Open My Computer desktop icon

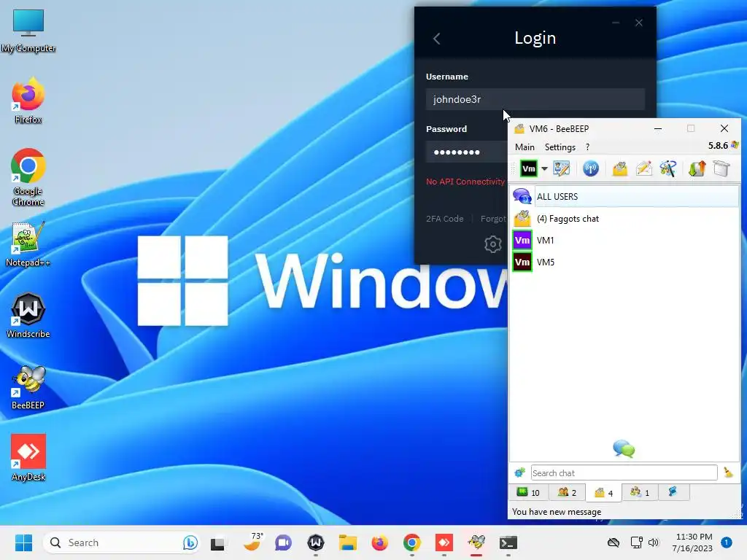tap(28, 31)
